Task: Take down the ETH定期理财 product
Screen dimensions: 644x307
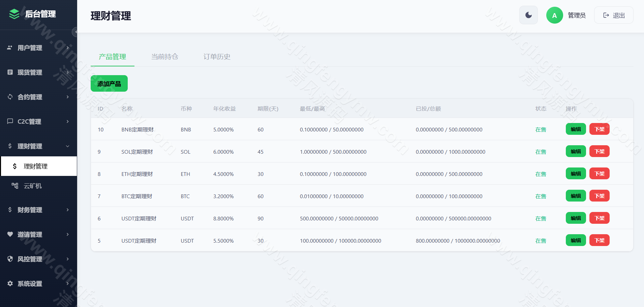Action: 600,174
